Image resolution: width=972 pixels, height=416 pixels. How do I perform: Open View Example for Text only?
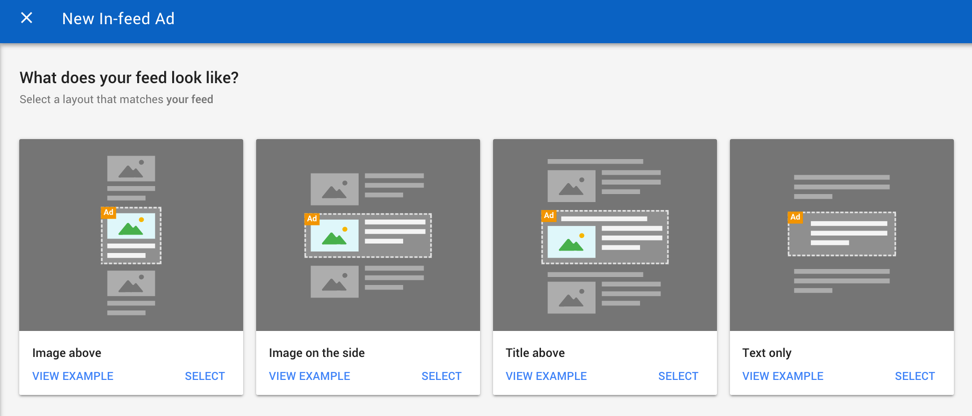(782, 376)
